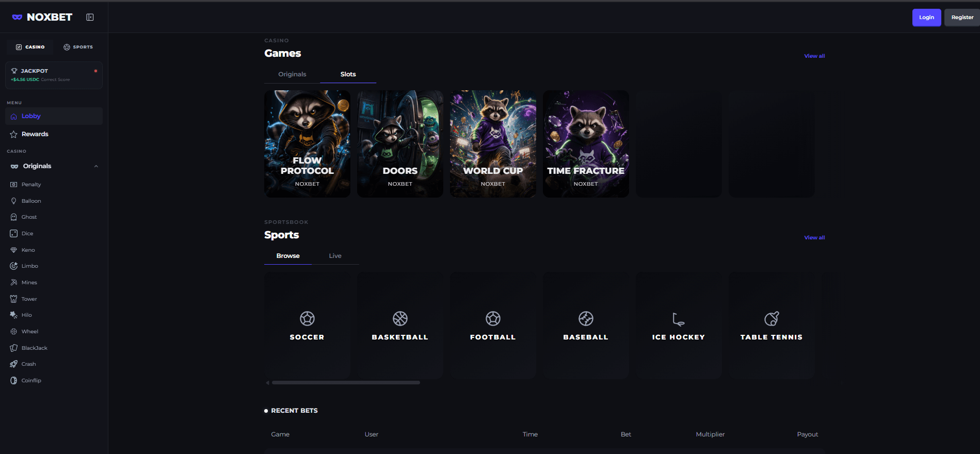Click the baseball icon

tap(586, 318)
